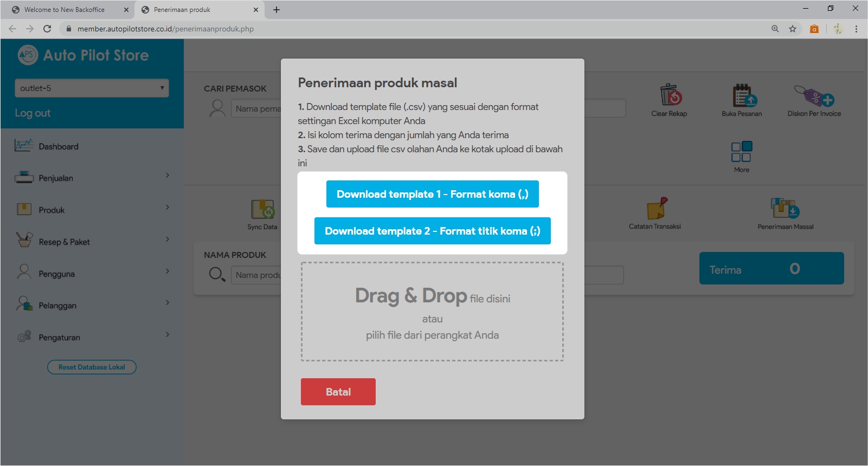The image size is (868, 466).
Task: Click the Diskon Per Invoice tag icon
Action: (x=814, y=96)
